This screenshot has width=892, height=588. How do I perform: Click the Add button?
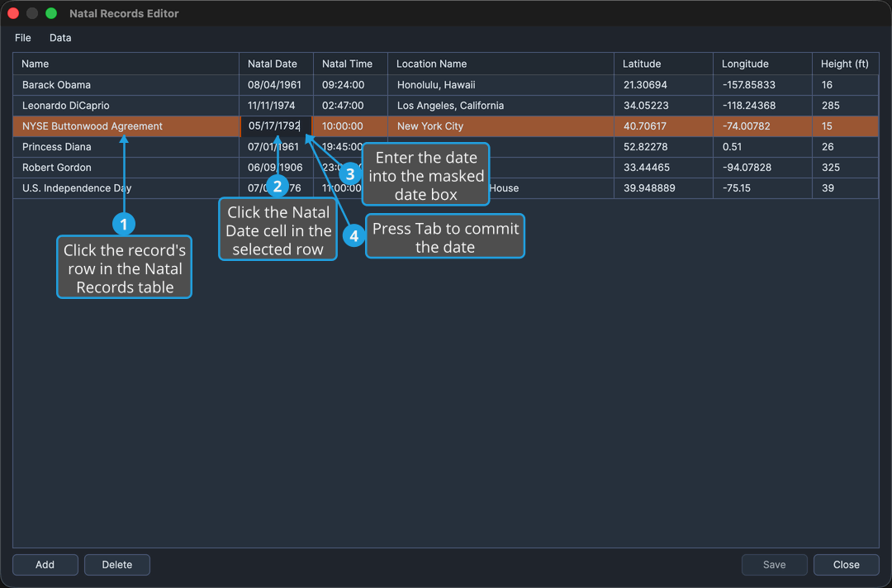click(x=45, y=565)
